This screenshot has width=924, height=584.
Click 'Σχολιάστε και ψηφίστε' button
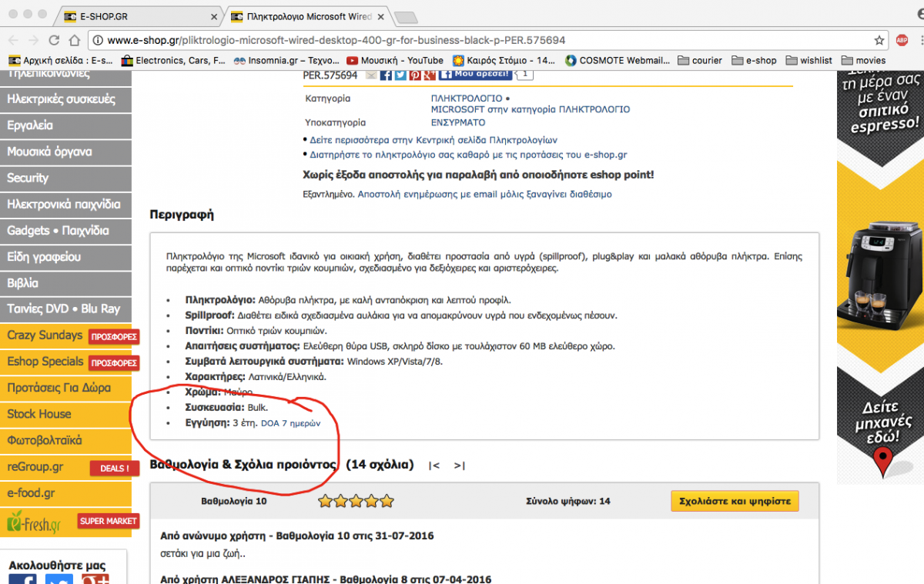pyautogui.click(x=735, y=501)
